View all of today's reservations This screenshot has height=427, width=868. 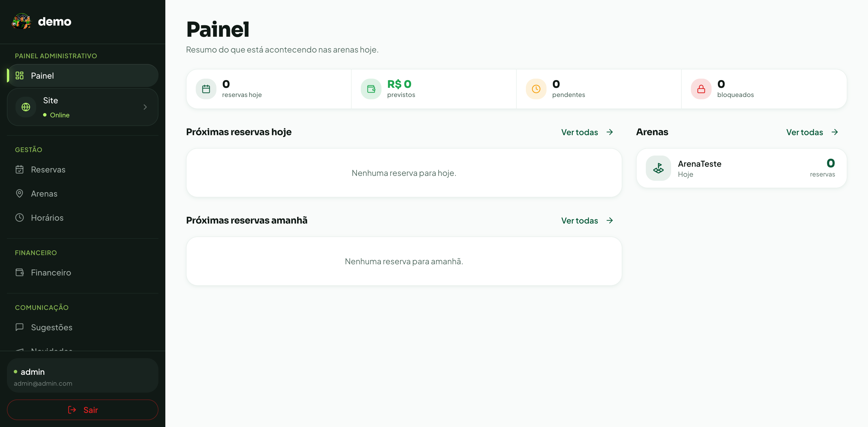pyautogui.click(x=587, y=132)
